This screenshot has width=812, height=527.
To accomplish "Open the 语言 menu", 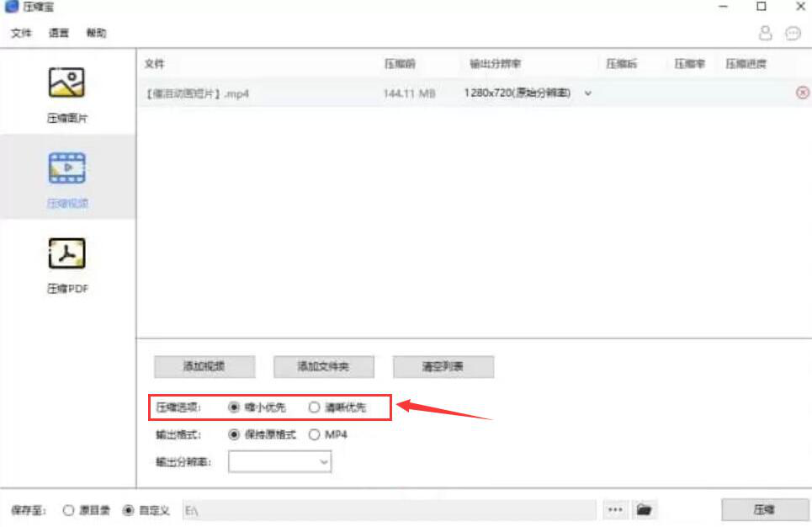I will point(59,33).
